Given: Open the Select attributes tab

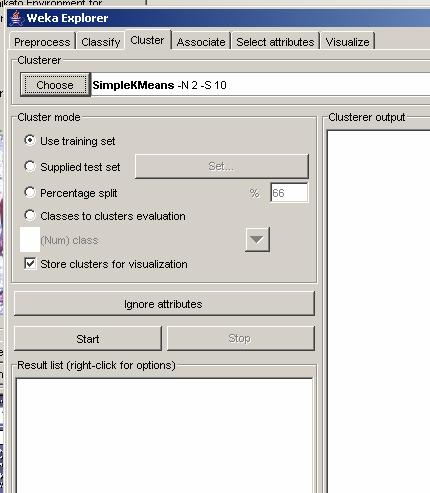Looking at the screenshot, I should pyautogui.click(x=275, y=42).
